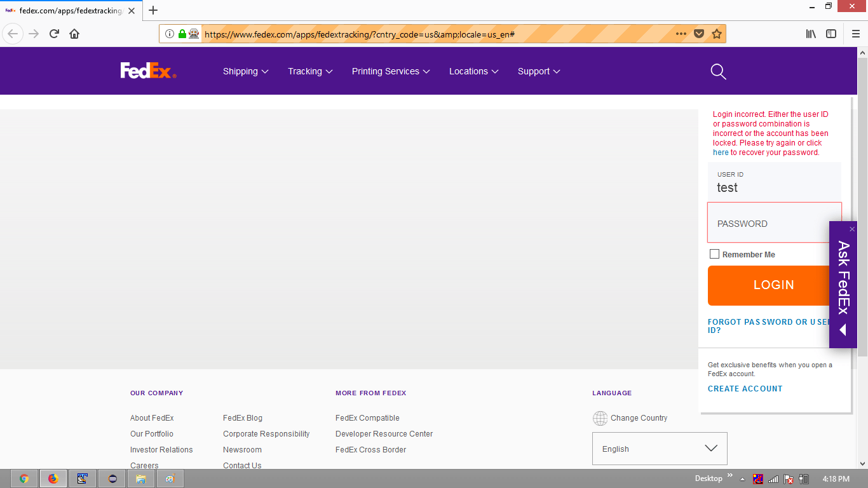The width and height of the screenshot is (868, 488).
Task: Open the Developer Resource Center link
Action: 384,434
